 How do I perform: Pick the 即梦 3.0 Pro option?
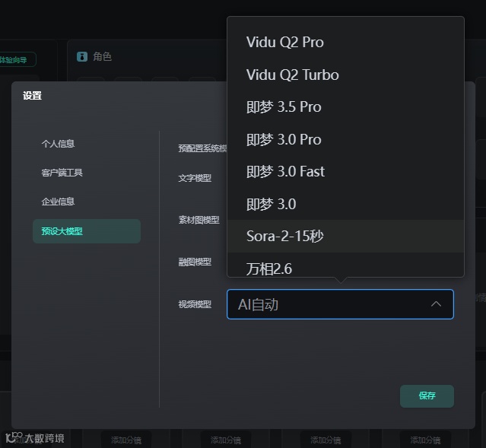[x=345, y=139]
